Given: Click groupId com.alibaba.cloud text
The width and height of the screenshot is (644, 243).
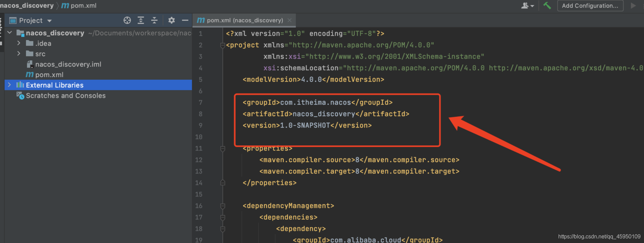Looking at the screenshot, I should pos(368,240).
